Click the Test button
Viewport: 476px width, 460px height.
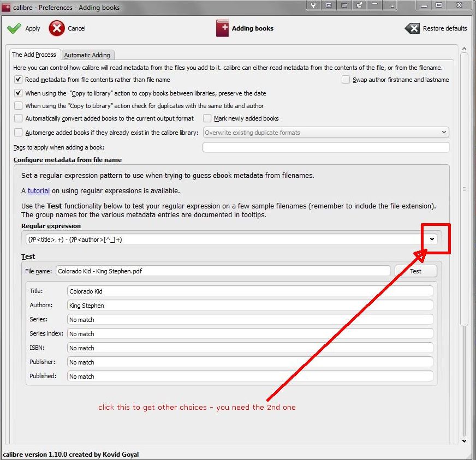click(x=415, y=271)
